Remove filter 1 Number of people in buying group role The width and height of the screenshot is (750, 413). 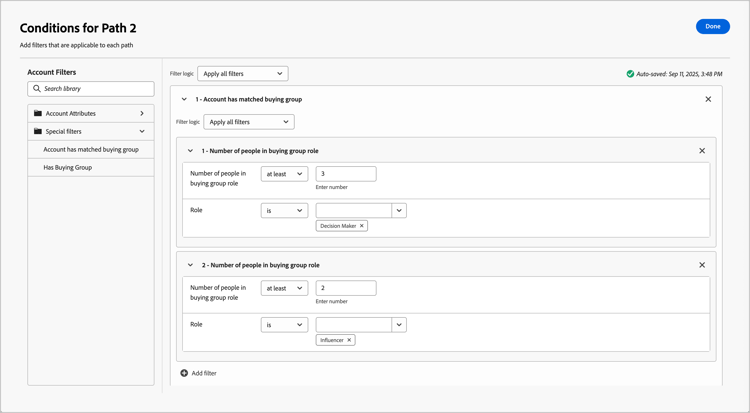(702, 151)
